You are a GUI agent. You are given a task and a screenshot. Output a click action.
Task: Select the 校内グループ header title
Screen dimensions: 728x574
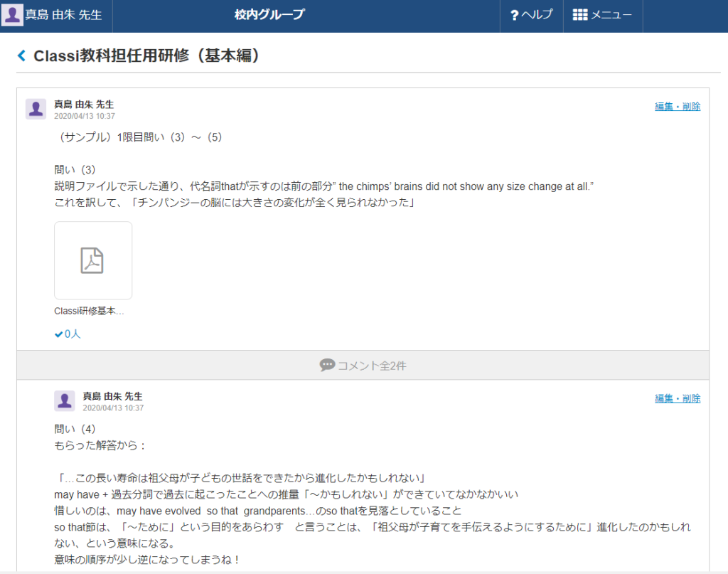269,15
